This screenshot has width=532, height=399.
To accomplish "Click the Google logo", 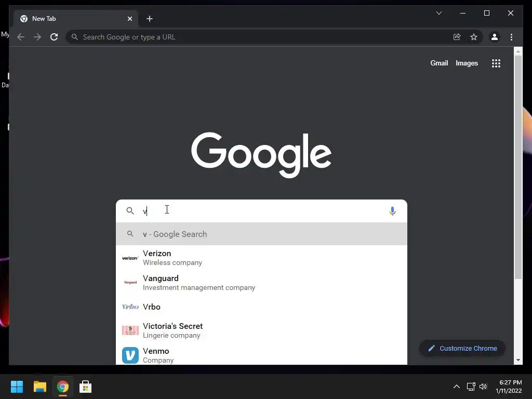I will point(261,154).
